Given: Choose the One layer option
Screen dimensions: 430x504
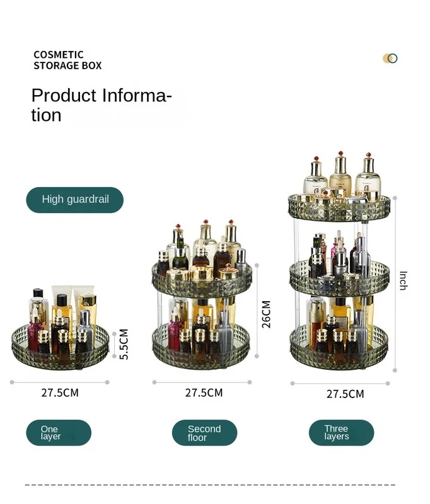Looking at the screenshot, I should pos(59,432).
